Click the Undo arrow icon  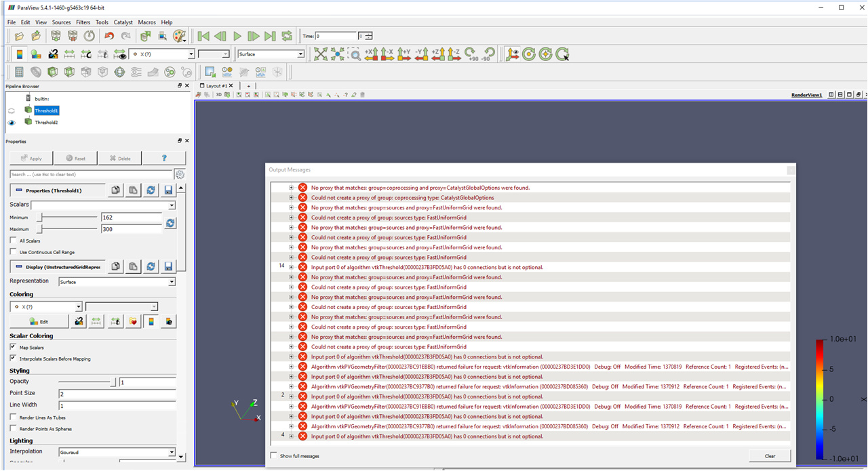(x=109, y=36)
